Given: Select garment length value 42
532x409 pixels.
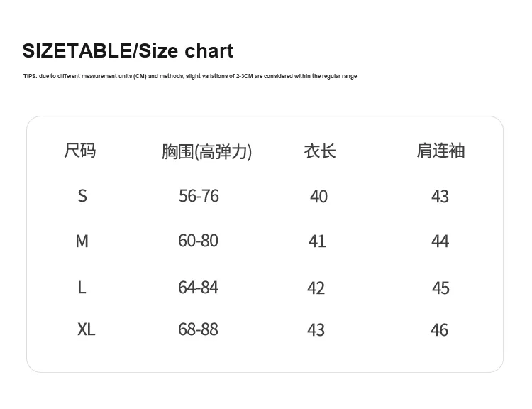Looking at the screenshot, I should point(316,288).
